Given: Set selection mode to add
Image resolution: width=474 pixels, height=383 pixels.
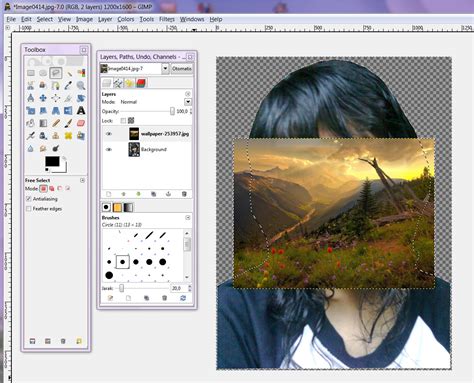Looking at the screenshot, I should click(x=52, y=189).
